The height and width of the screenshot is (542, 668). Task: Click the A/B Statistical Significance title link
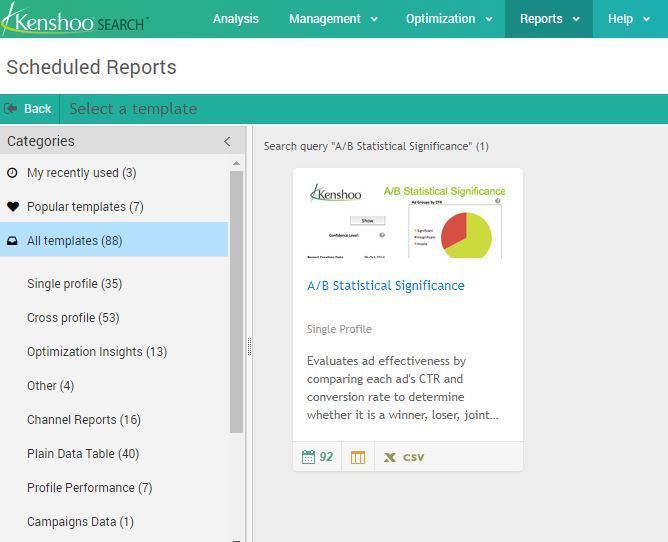pos(386,285)
